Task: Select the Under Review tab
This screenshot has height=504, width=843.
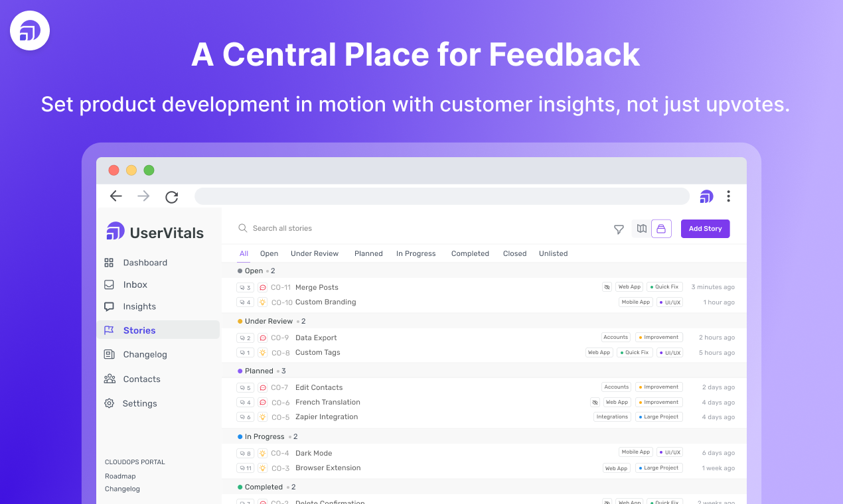Action: point(315,253)
